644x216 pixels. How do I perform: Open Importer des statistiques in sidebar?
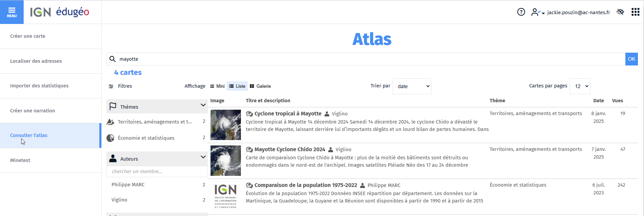[39, 86]
